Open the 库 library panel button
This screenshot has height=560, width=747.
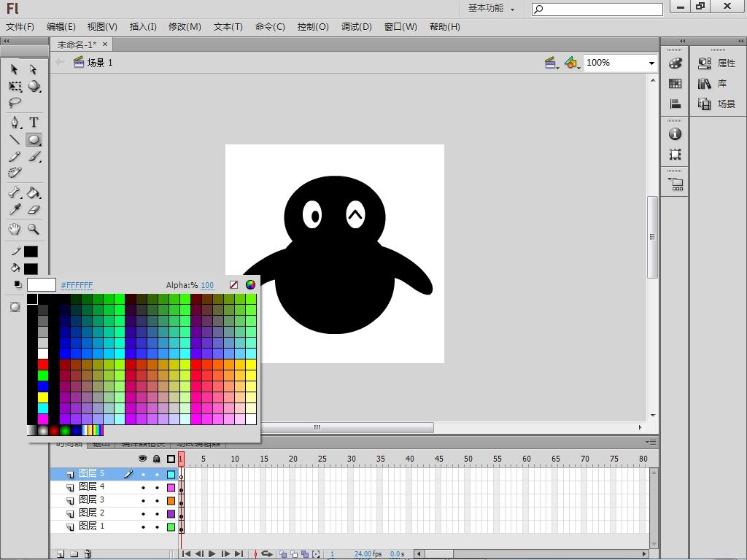point(713,84)
